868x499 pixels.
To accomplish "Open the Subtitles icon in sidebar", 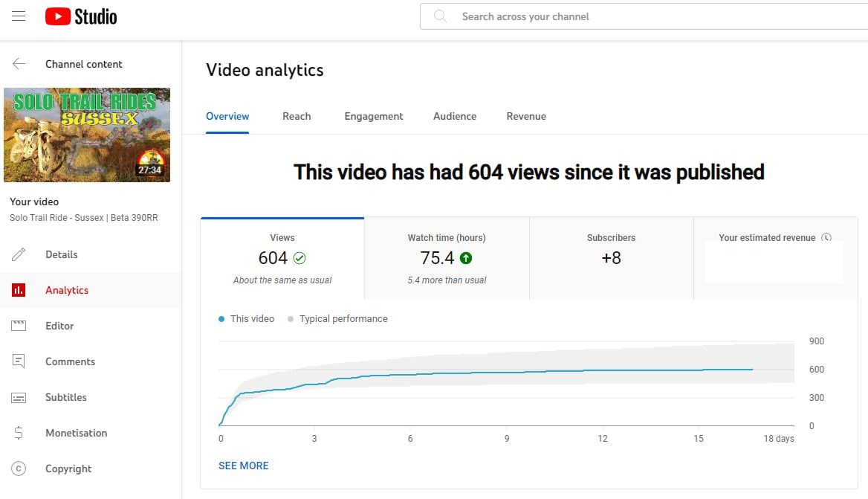I will 19,398.
